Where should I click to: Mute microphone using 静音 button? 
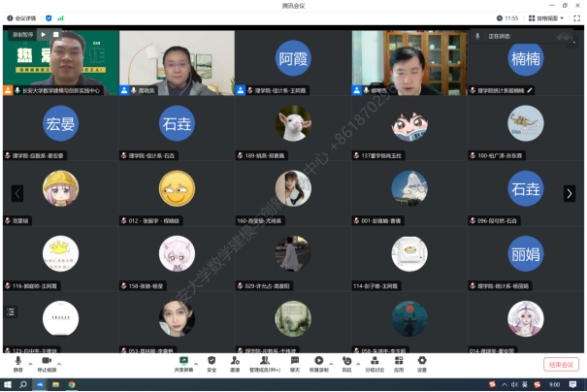17,363
